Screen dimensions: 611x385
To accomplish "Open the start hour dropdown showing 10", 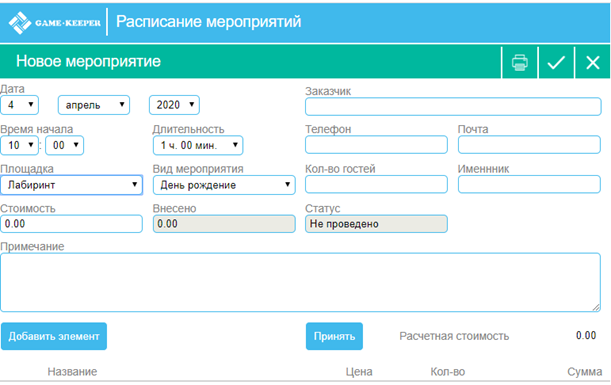I will pos(19,145).
